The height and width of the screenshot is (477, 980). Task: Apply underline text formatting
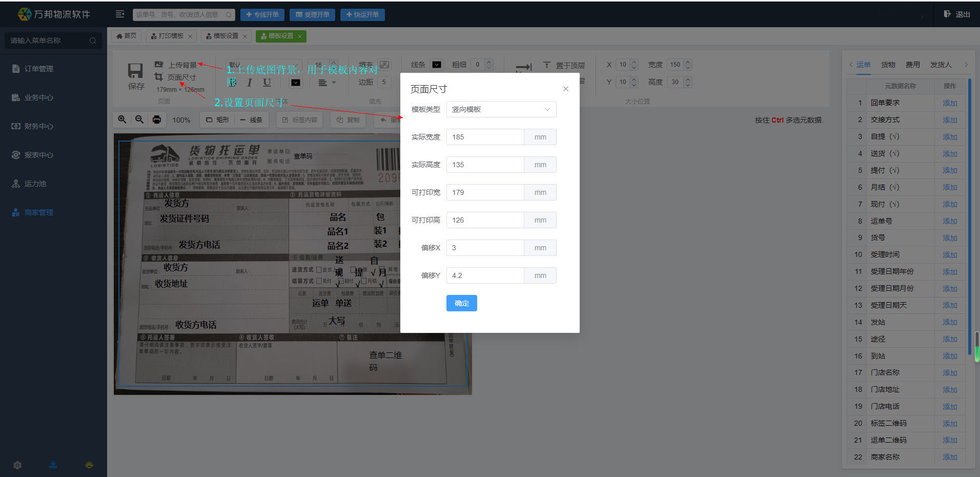point(267,83)
